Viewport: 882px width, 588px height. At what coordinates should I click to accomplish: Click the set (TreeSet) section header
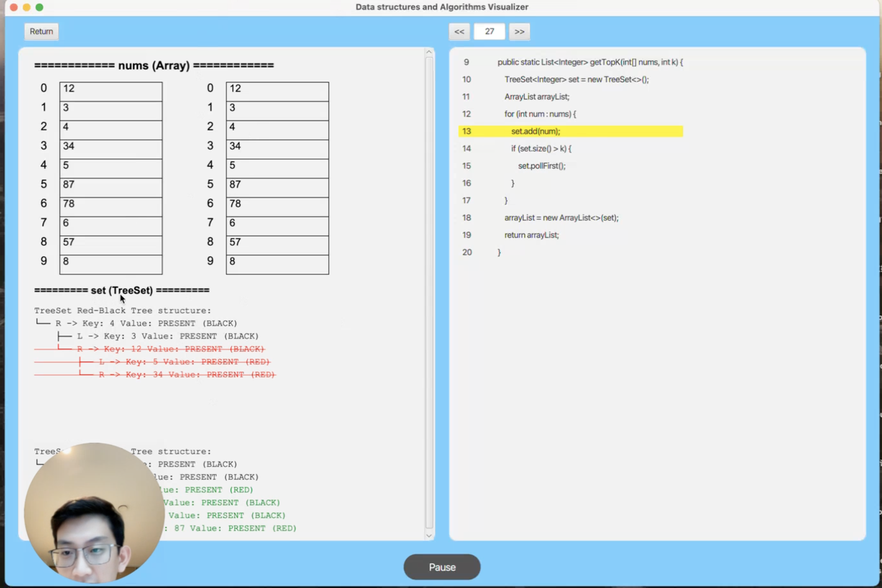point(122,290)
